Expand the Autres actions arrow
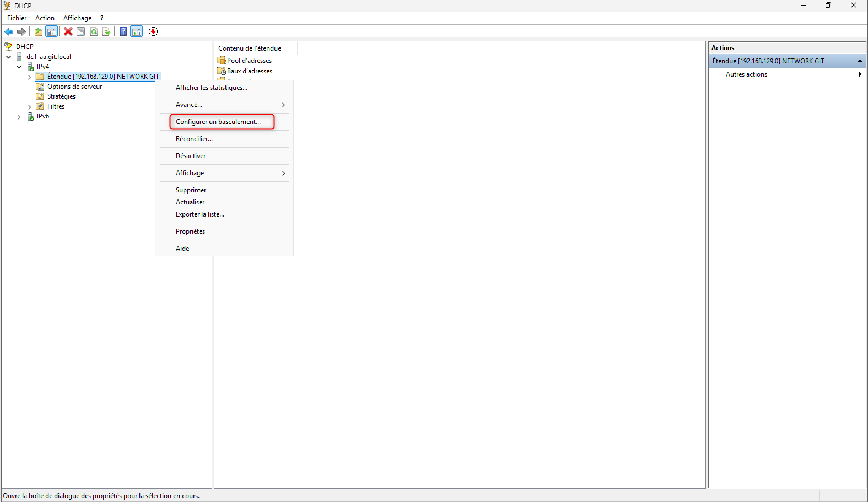Image resolution: width=868 pixels, height=502 pixels. pyautogui.click(x=860, y=74)
